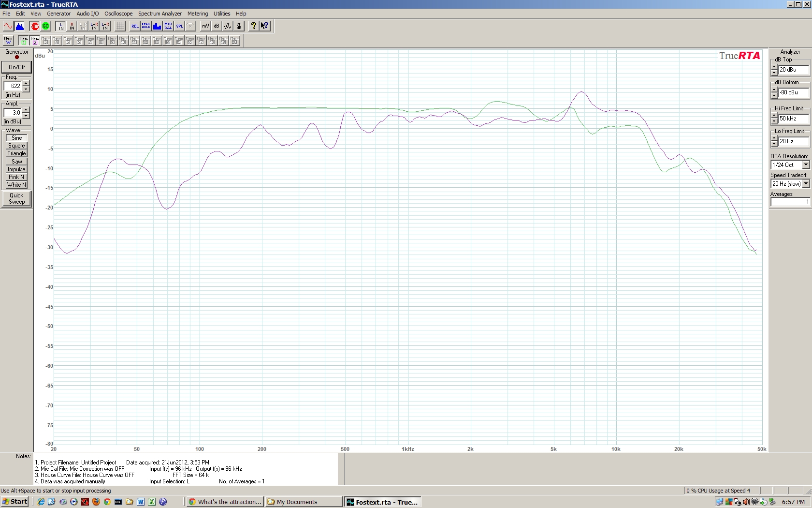Screen dimensions: 812x508
Task: Click the generator frequency field showing 622
Action: [x=13, y=86]
